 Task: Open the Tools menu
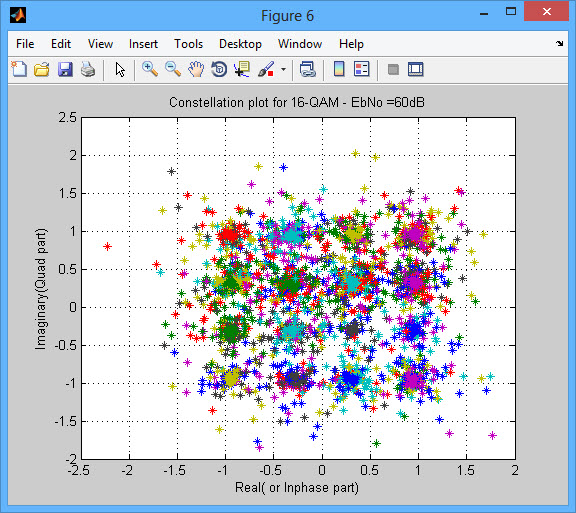tap(188, 44)
